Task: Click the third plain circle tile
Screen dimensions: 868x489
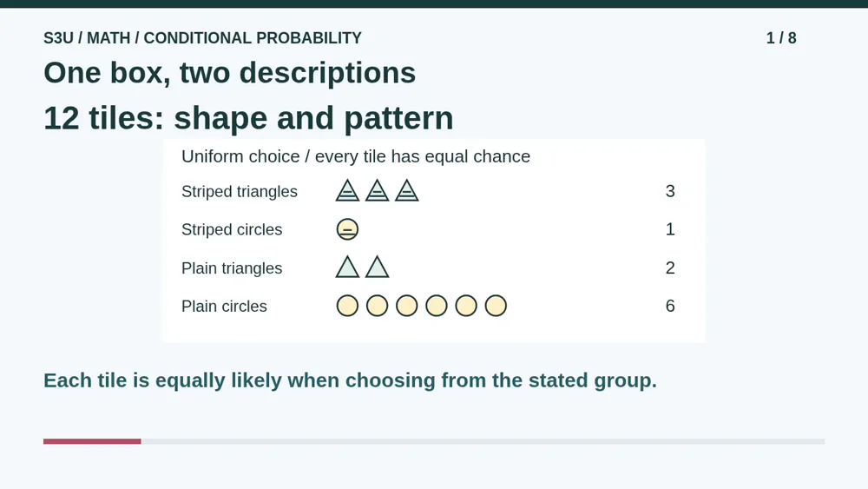Action: click(407, 306)
